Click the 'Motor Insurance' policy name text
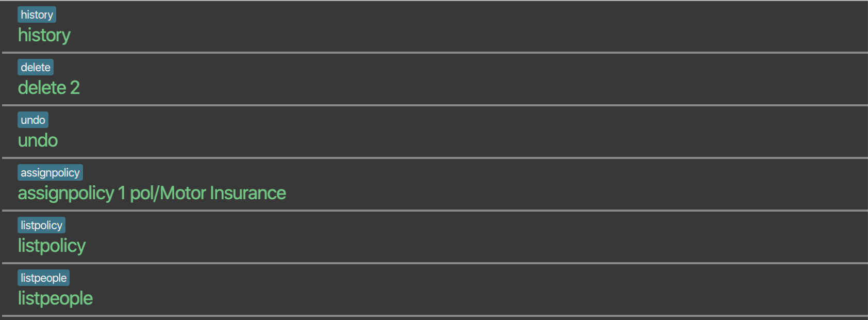This screenshot has width=868, height=320. pos(223,193)
